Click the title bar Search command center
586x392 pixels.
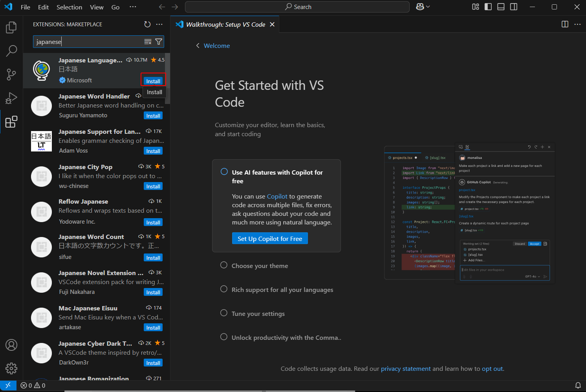(297, 7)
